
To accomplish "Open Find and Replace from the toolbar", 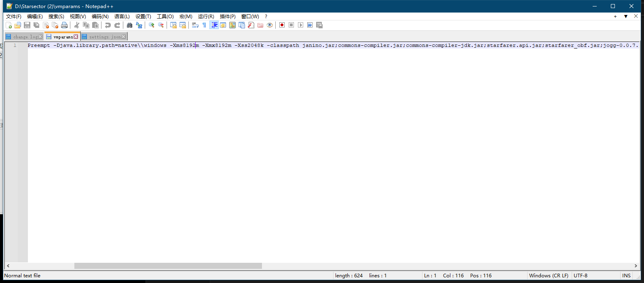I will pos(139,25).
